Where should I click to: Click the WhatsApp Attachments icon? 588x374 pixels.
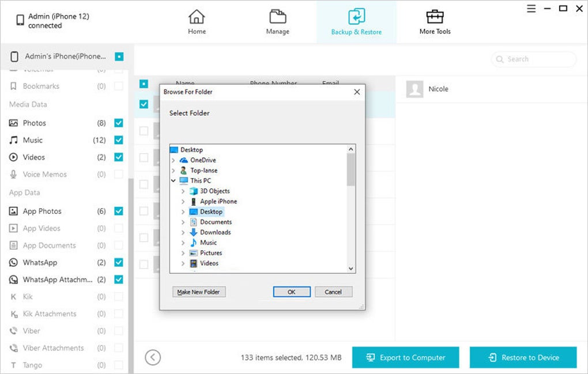coord(13,279)
